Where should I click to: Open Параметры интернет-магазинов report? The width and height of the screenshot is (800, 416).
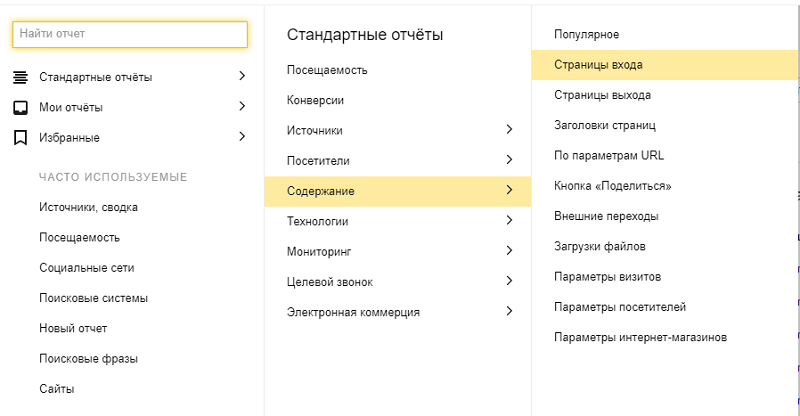click(640, 337)
